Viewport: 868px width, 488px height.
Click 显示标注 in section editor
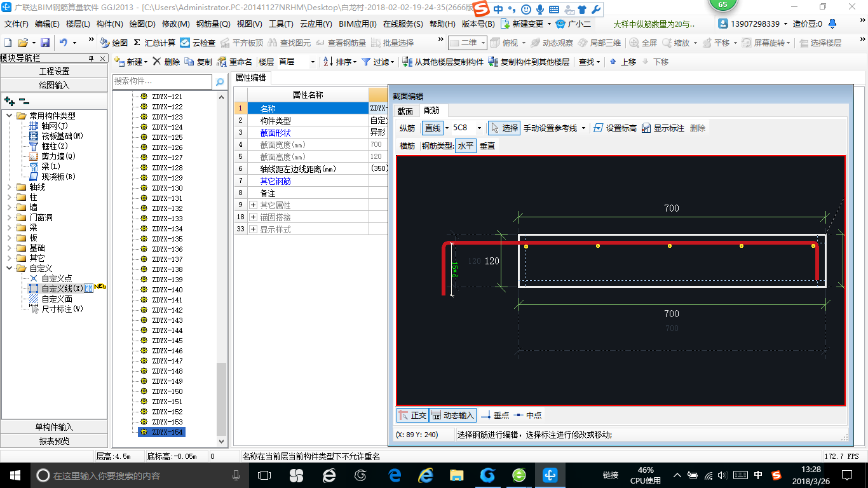coord(663,128)
